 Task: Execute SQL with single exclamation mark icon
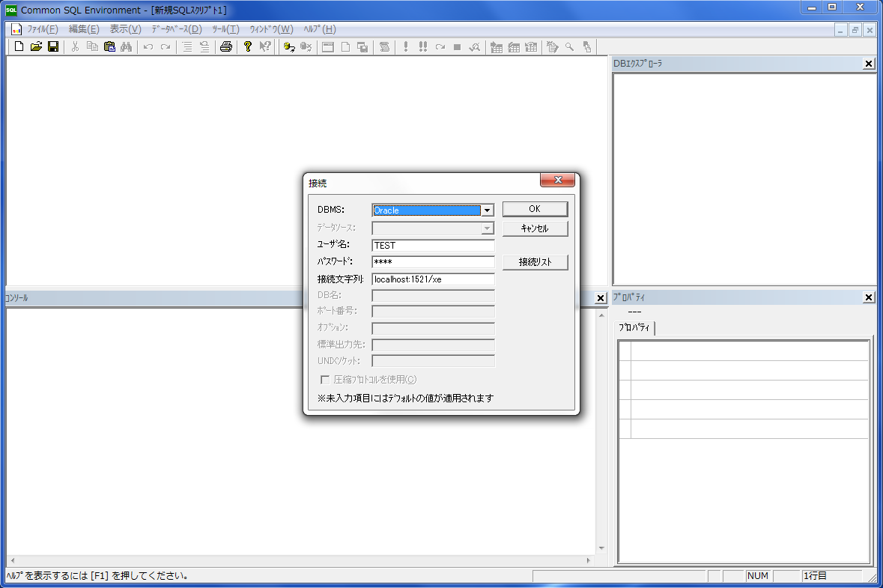click(405, 46)
